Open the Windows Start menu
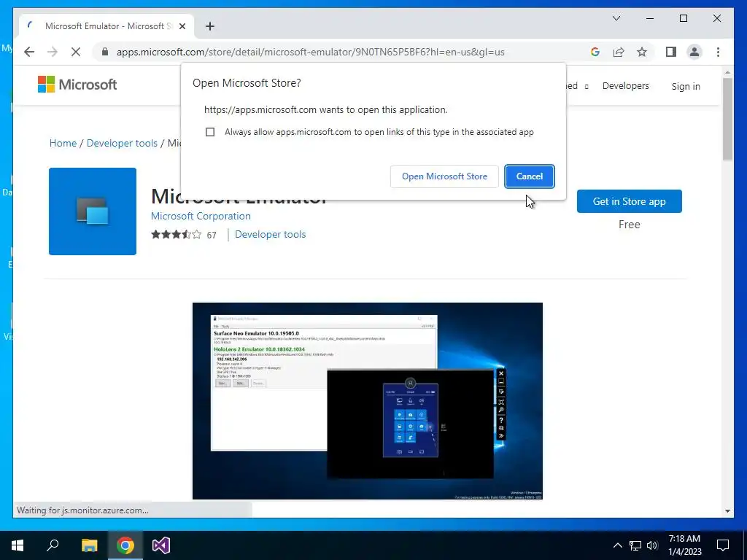The height and width of the screenshot is (560, 747). pyautogui.click(x=18, y=545)
